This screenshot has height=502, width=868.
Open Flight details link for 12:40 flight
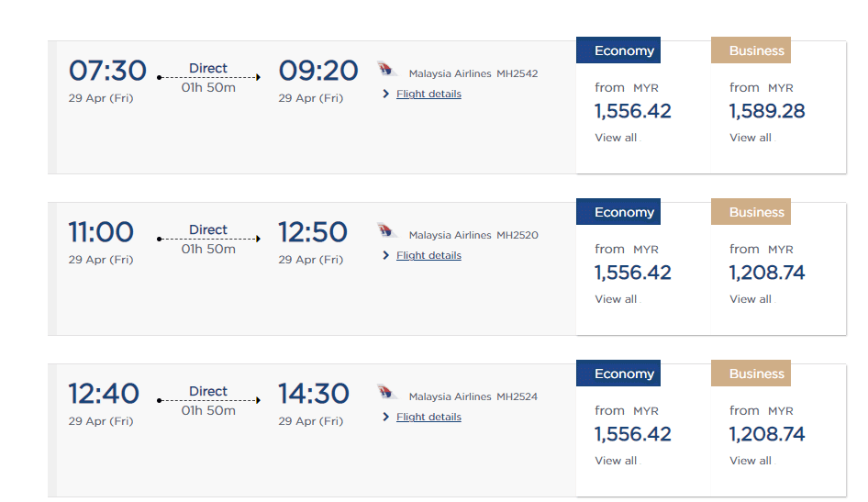(428, 418)
